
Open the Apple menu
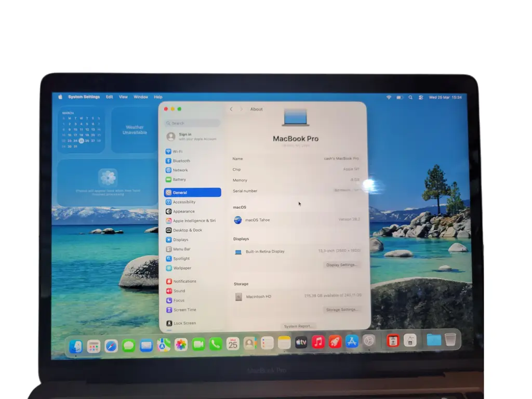click(60, 97)
